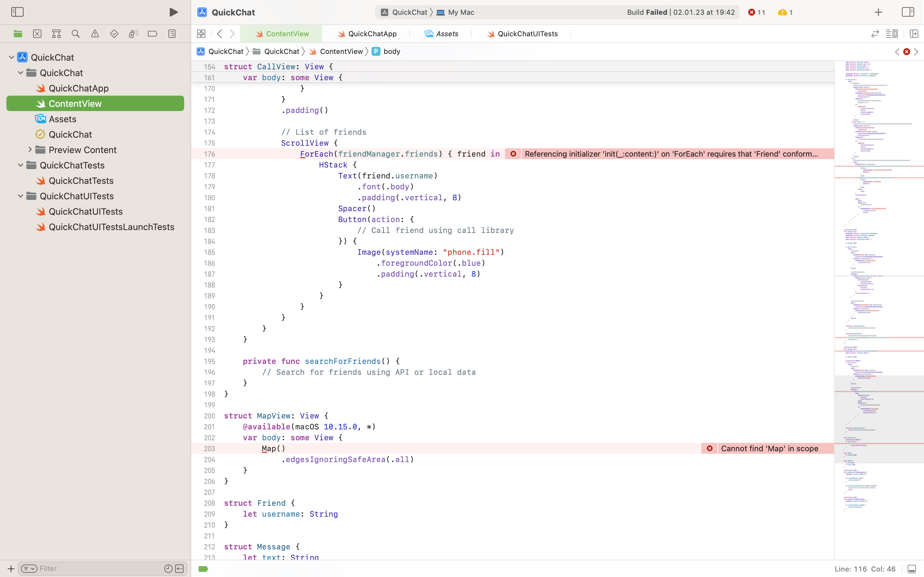Collapse the QuickChat folder group
Viewport: 924px width, 577px height.
click(21, 73)
